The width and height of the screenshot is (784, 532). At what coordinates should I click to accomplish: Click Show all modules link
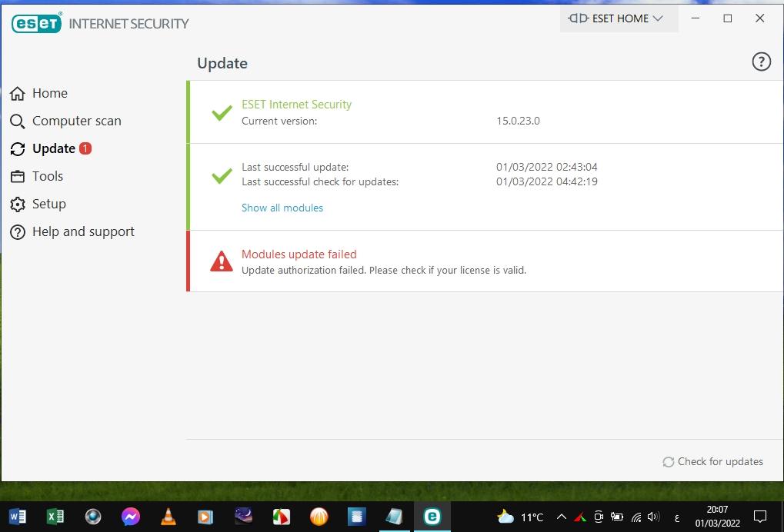(282, 208)
